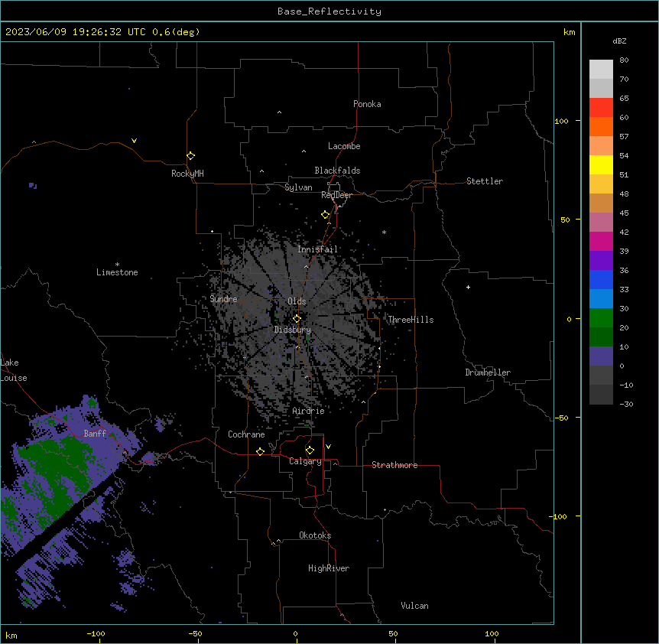Click the Blackfalds label
The width and height of the screenshot is (659, 644).
(x=337, y=171)
